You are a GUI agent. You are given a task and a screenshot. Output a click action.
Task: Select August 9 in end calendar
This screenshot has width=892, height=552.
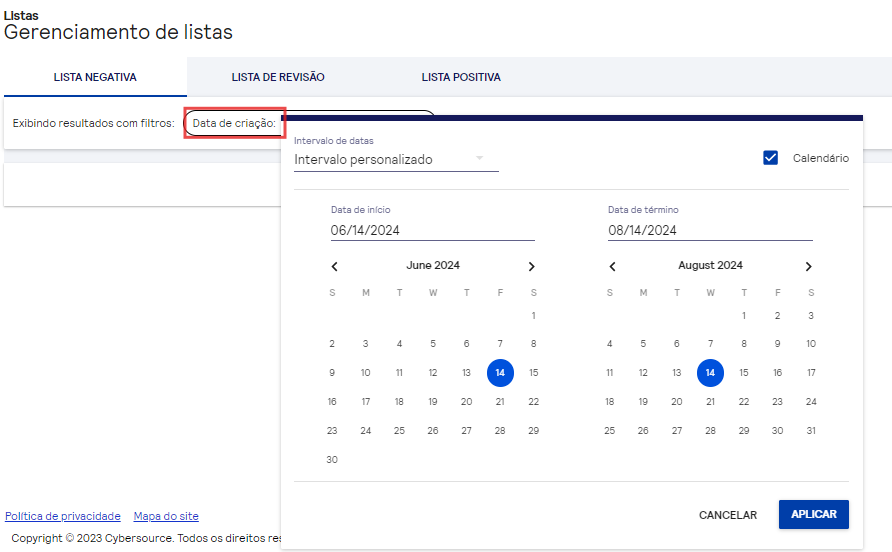click(x=778, y=344)
